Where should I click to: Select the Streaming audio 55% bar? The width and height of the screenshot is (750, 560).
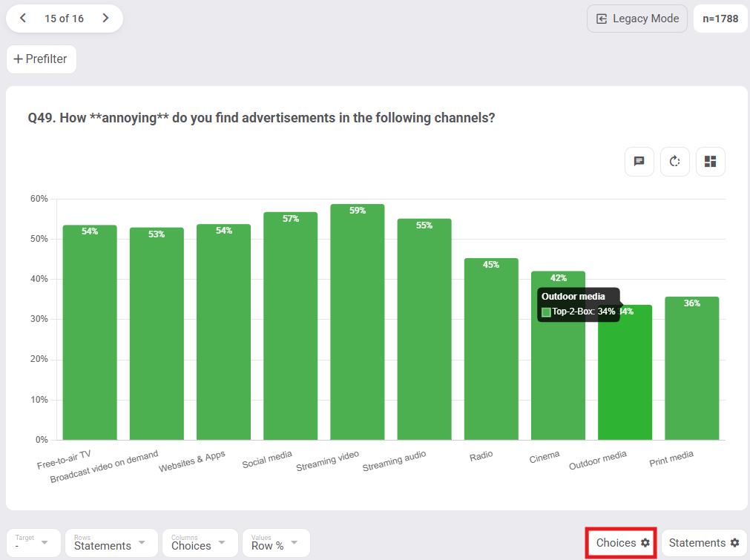click(x=424, y=329)
